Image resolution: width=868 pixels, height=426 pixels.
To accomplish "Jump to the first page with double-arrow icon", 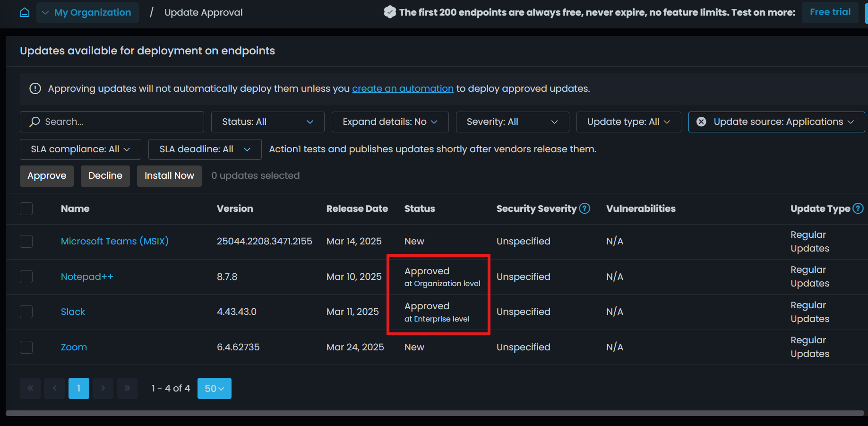I will coord(30,388).
